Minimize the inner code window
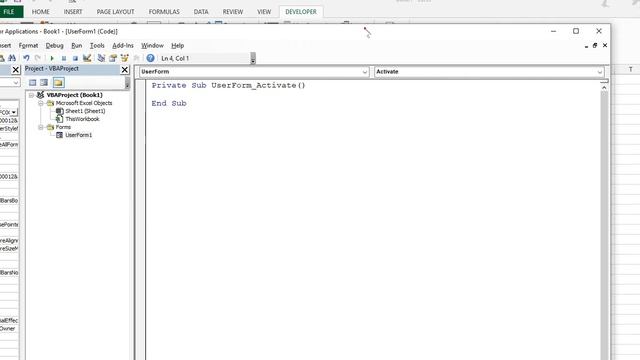This screenshot has height=360, width=640. 586,46
